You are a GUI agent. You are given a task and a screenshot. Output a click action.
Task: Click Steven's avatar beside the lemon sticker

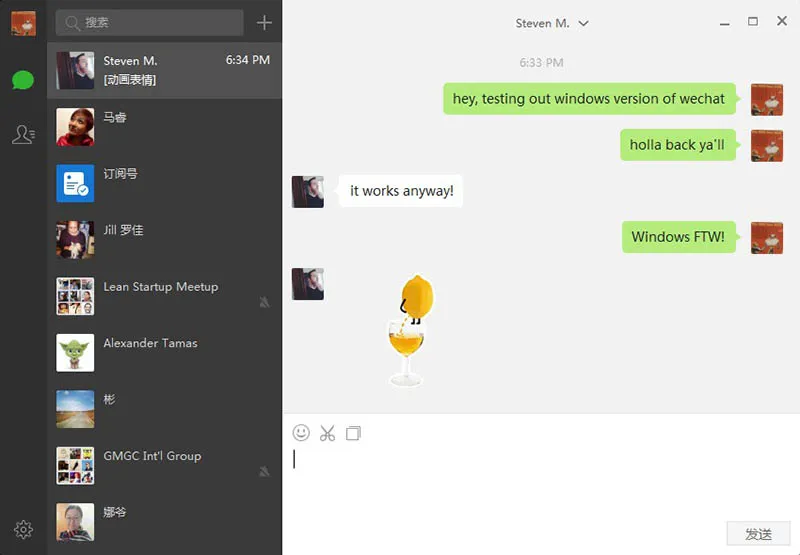(308, 284)
